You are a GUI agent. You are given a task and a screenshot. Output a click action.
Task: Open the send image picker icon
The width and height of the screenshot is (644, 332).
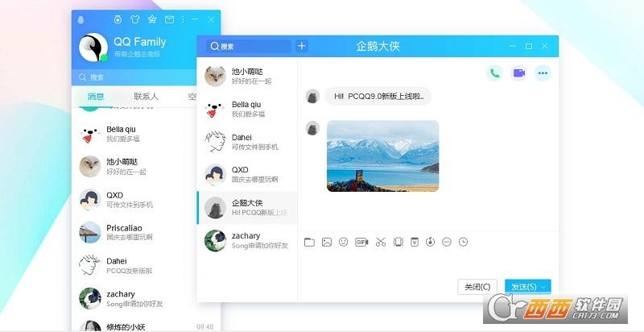tap(326, 242)
